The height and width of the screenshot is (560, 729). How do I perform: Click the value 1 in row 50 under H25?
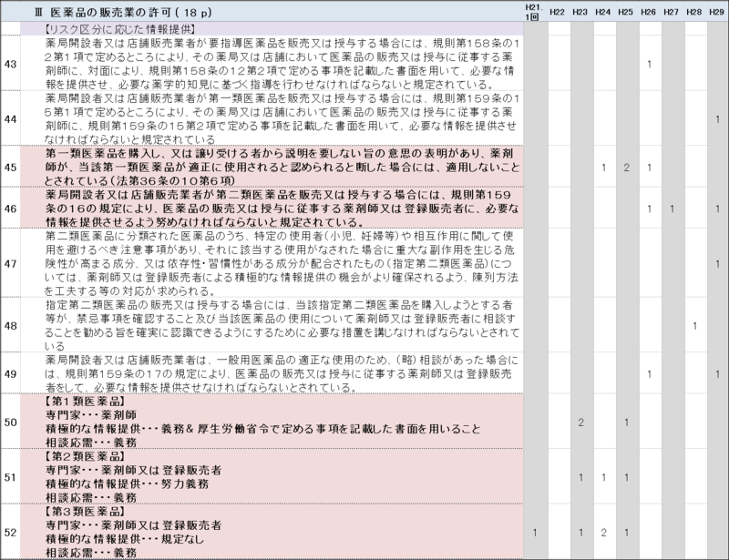click(x=626, y=422)
